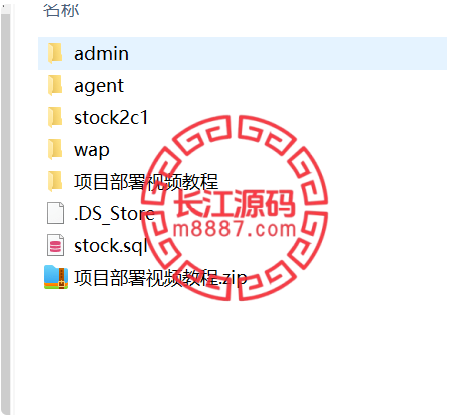This screenshot has height=415, width=460.
Task: Select the .DS_Store file name
Action: click(114, 214)
